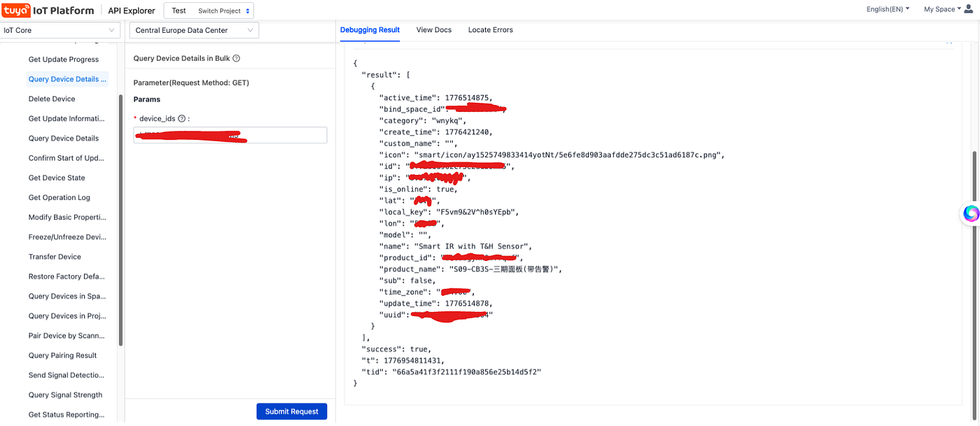Select Transfer Device API
The height and width of the screenshot is (426, 980).
coord(55,257)
